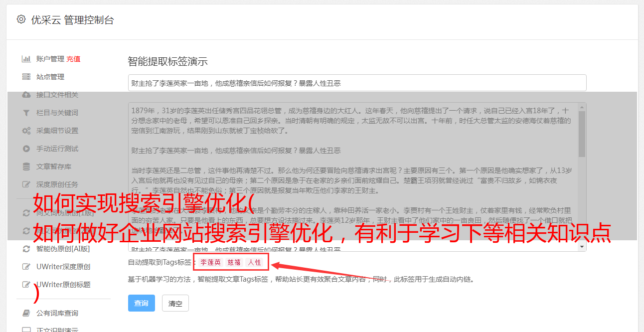Click the gear icon beside 优采云 管理控制台

pos(21,19)
